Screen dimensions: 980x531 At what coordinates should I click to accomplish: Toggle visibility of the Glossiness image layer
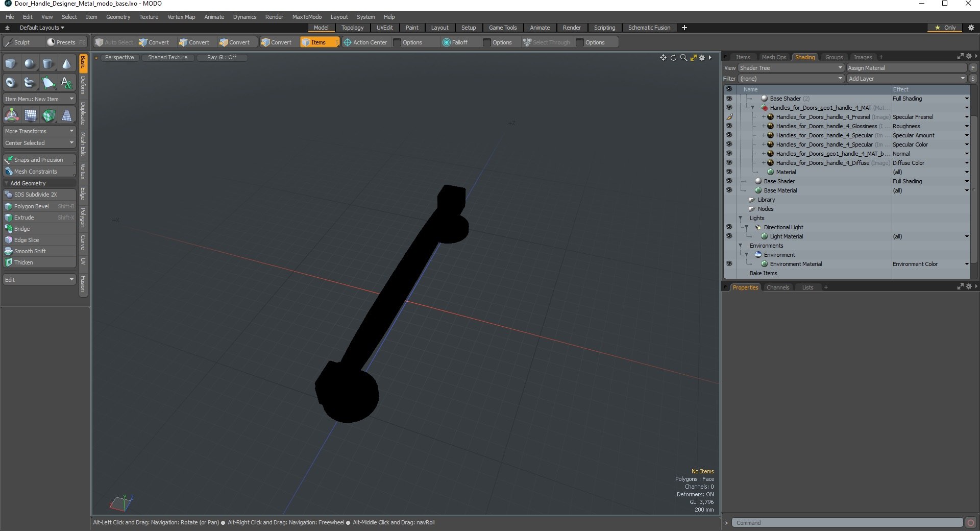pos(729,126)
